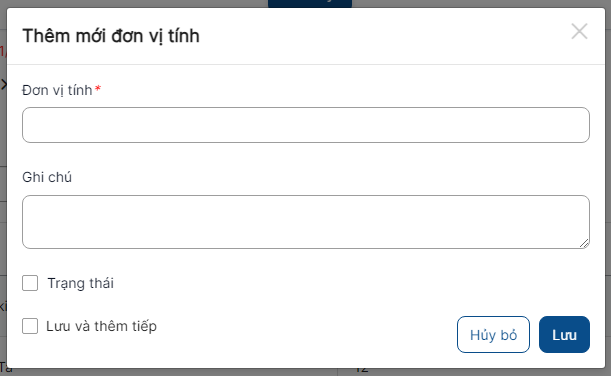The image size is (611, 376).
Task: Click the Hủy bỏ button
Action: (493, 335)
